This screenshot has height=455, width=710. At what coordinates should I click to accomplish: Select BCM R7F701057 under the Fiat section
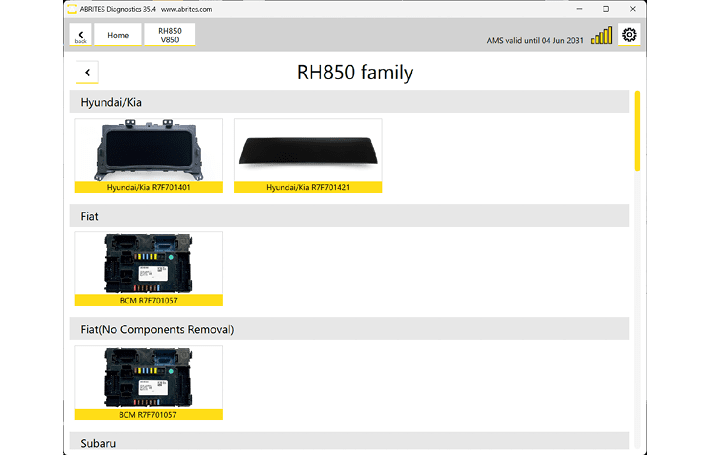[149, 268]
